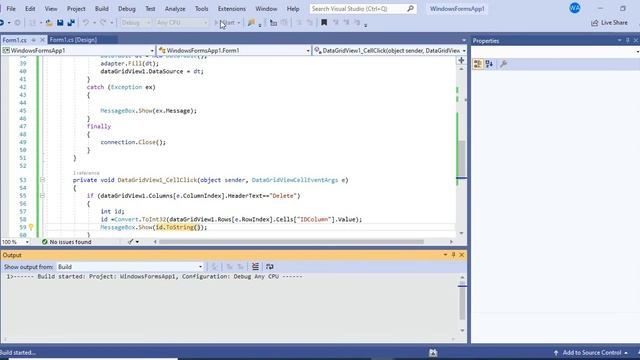640x360 pixels.
Task: Select Alphabetical sort in Properties
Action: click(489, 64)
